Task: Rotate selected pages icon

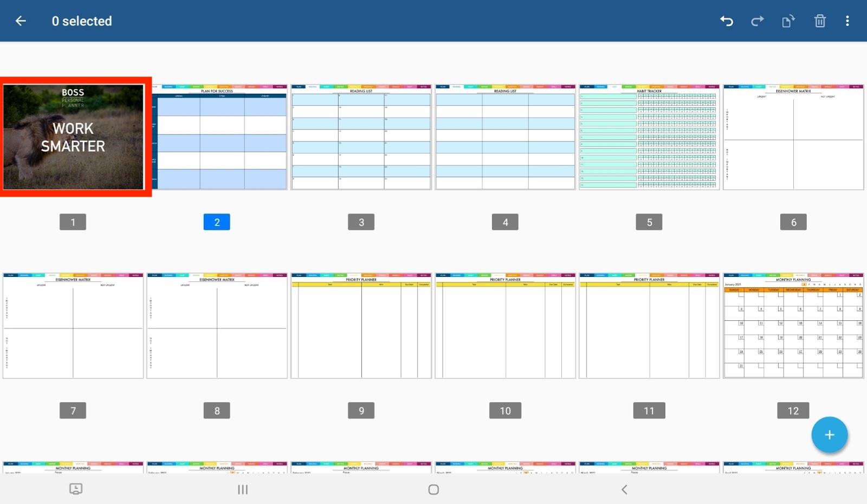Action: pos(788,21)
